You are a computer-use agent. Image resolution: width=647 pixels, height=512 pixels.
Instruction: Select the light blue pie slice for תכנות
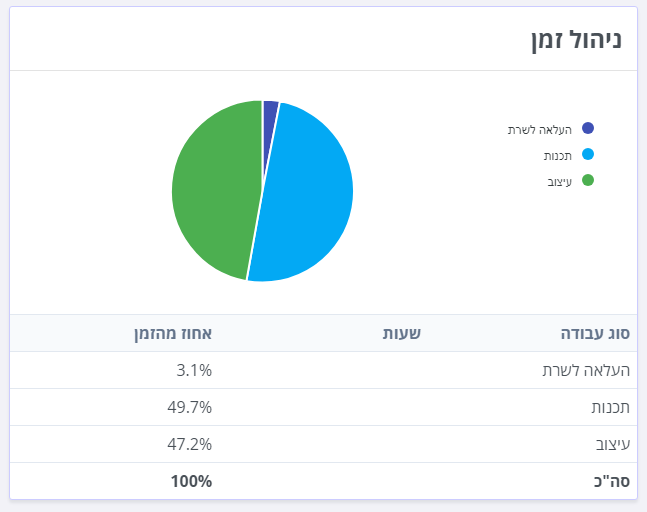click(305, 194)
